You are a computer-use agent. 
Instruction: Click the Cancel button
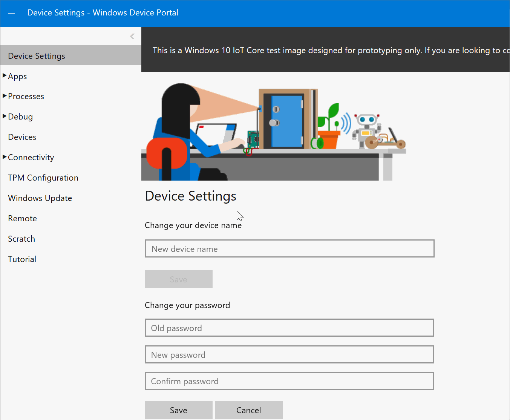(248, 410)
